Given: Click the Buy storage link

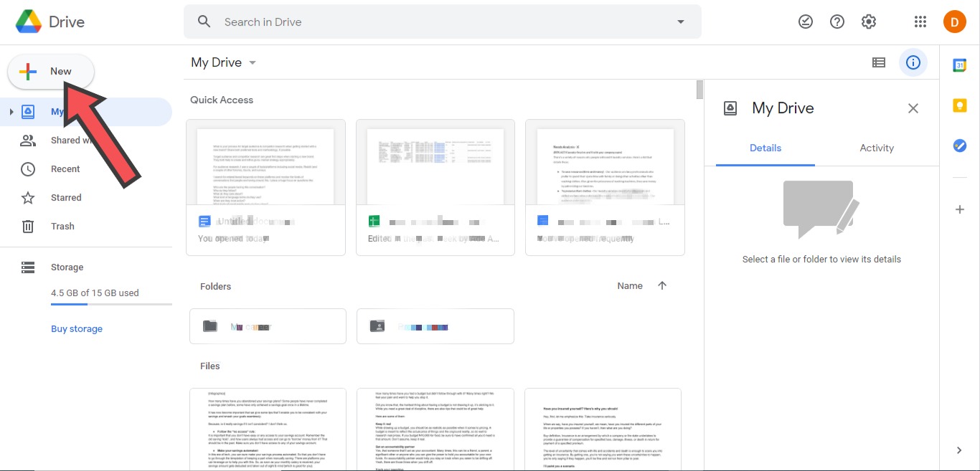Looking at the screenshot, I should click(x=77, y=329).
